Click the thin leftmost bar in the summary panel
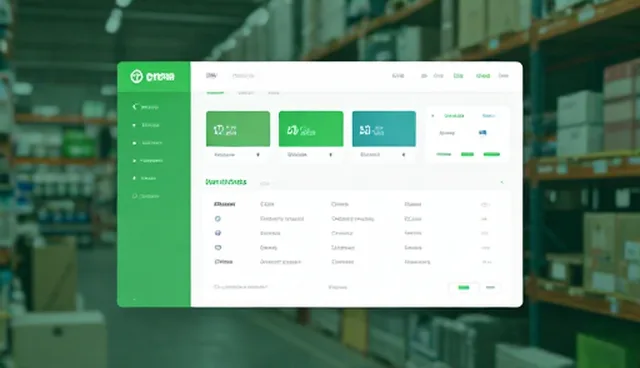Viewport: 640px width, 368px height. pyautogui.click(x=444, y=154)
